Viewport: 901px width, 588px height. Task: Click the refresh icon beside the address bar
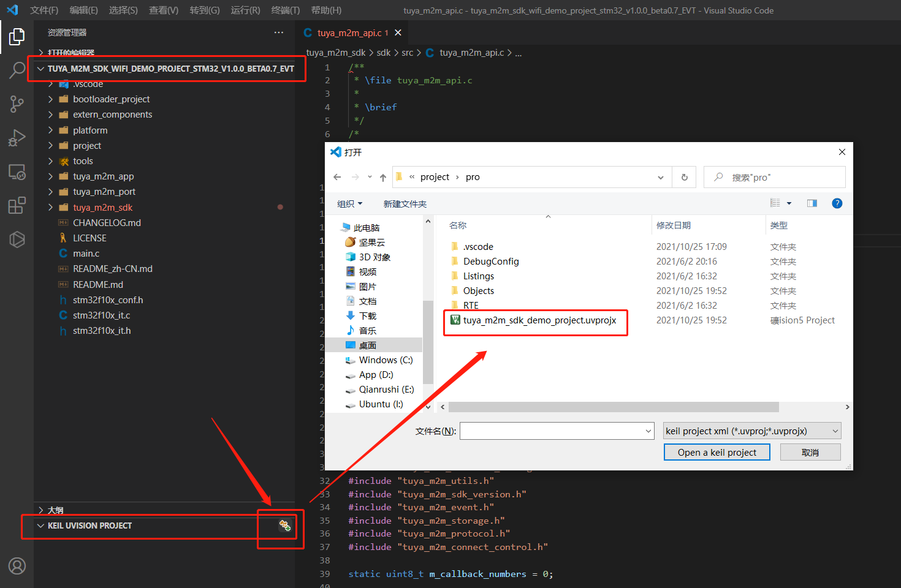pyautogui.click(x=684, y=176)
